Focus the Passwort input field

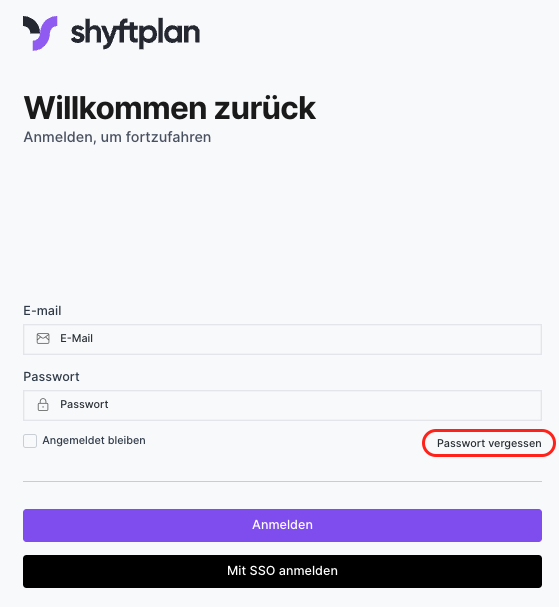pos(282,405)
